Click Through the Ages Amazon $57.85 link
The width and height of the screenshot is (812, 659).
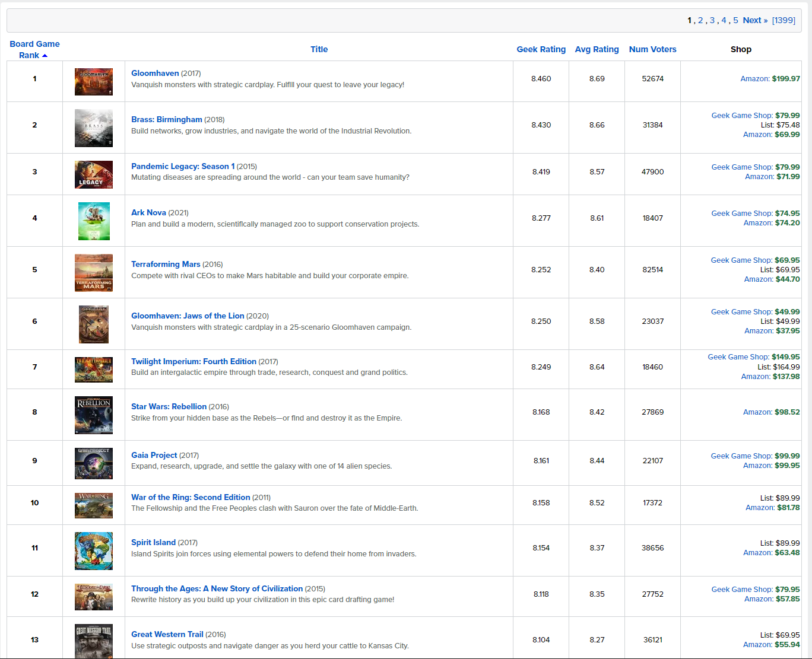[x=772, y=598]
